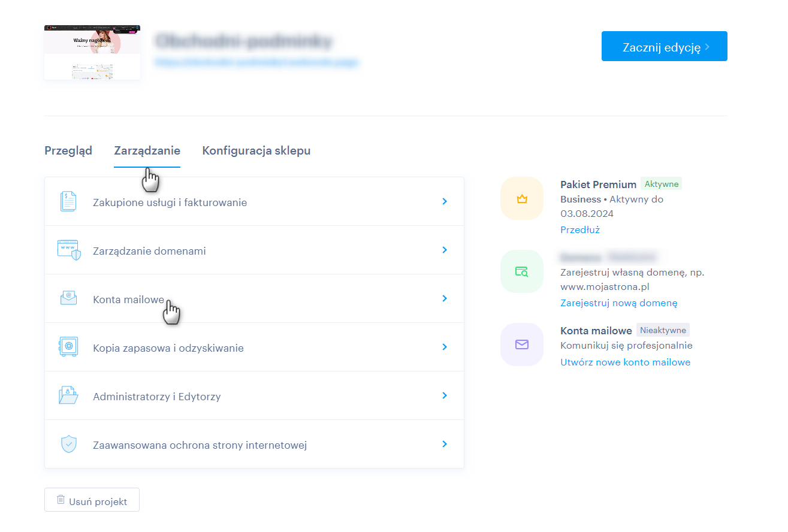Expand the Konta mailowe row chevron
Screen dimensions: 788x532
[445, 298]
